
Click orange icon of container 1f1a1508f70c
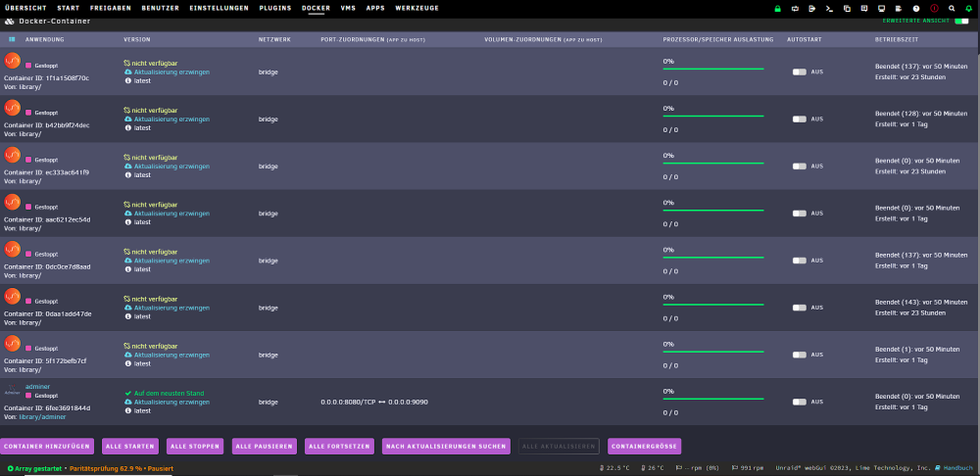13,61
